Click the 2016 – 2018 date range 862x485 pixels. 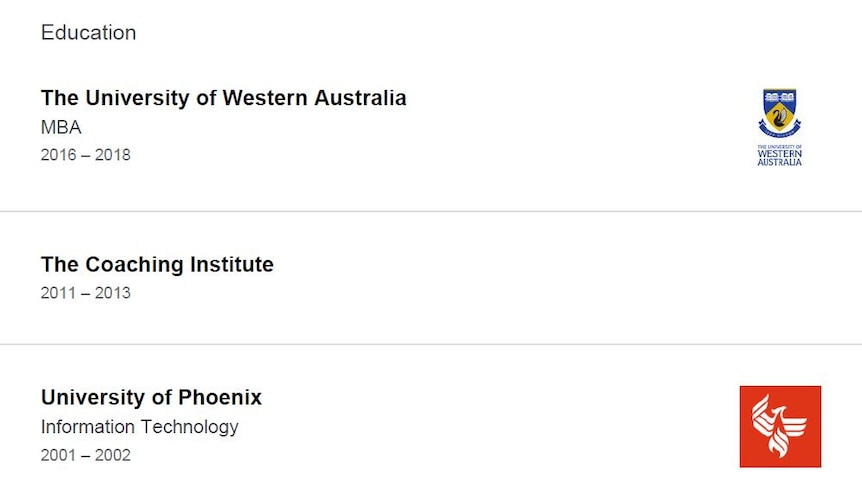[86, 155]
